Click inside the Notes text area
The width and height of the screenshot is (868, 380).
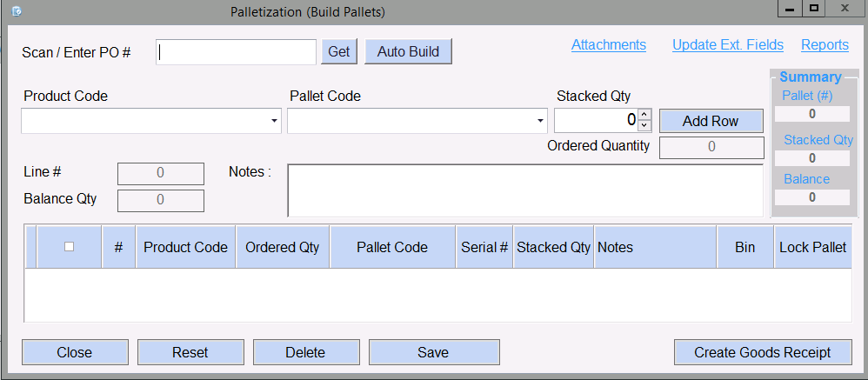coord(524,190)
